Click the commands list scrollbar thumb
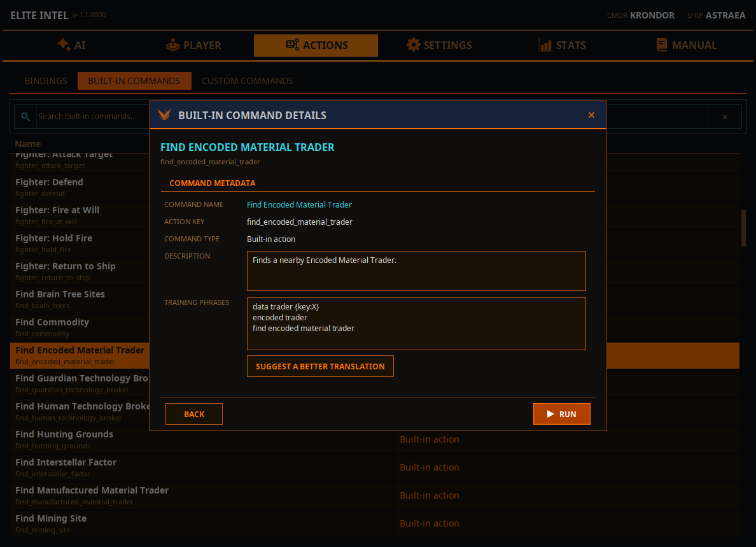756x547 pixels. coord(743,228)
